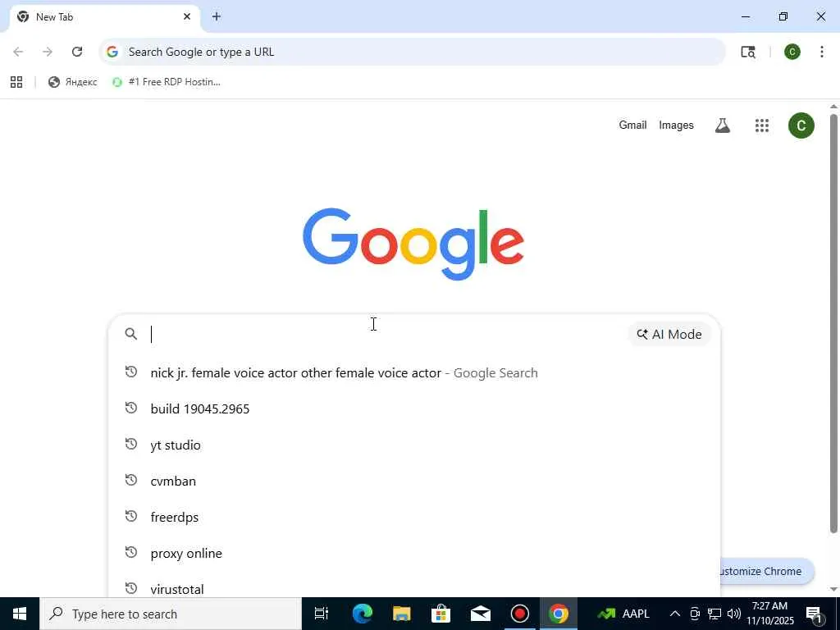This screenshot has height=630, width=840.
Task: Open the Яндекс bookmark
Action: [73, 82]
